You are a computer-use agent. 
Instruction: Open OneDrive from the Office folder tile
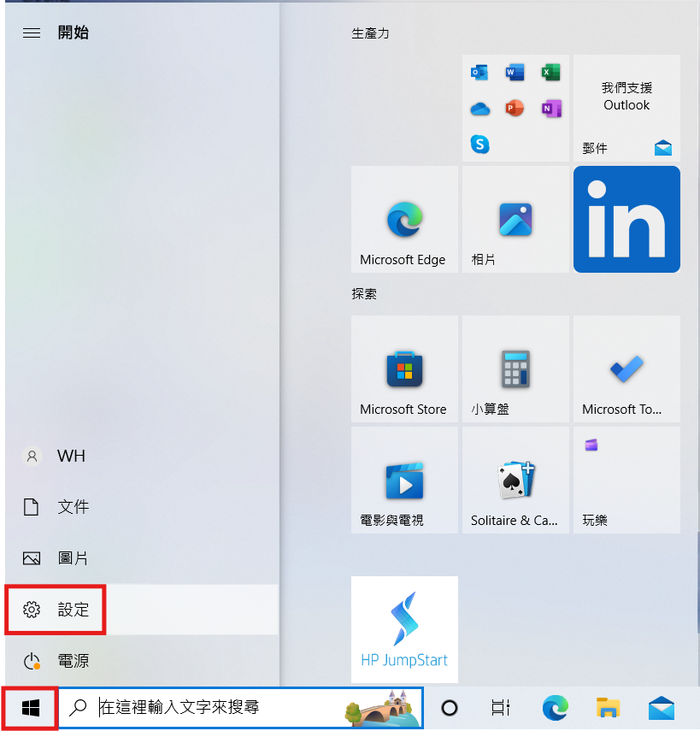click(479, 109)
